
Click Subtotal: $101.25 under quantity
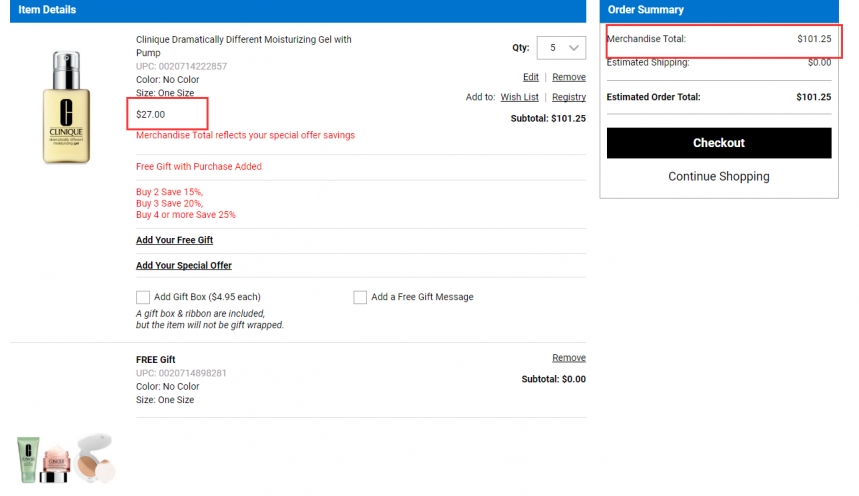click(x=548, y=118)
